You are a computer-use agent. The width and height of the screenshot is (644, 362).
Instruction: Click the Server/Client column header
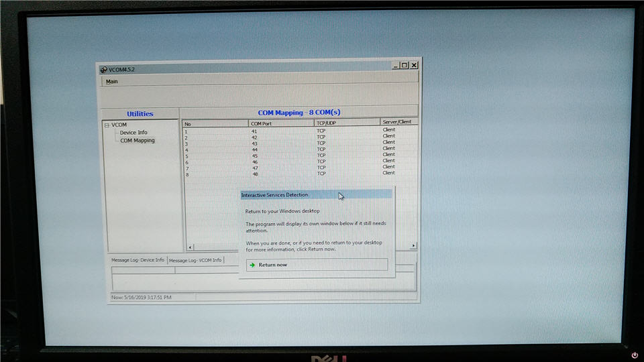[398, 122]
